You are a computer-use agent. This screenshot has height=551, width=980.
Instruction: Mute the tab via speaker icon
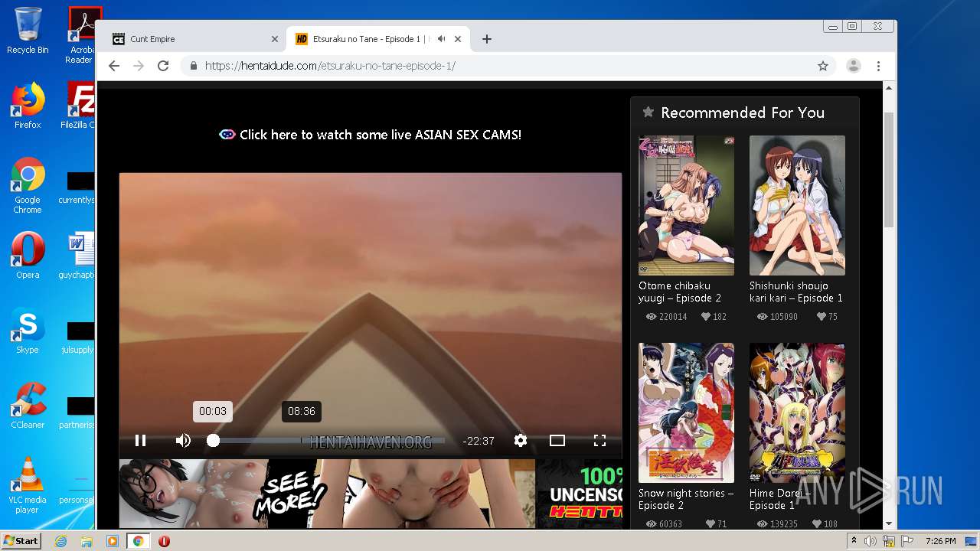click(441, 39)
